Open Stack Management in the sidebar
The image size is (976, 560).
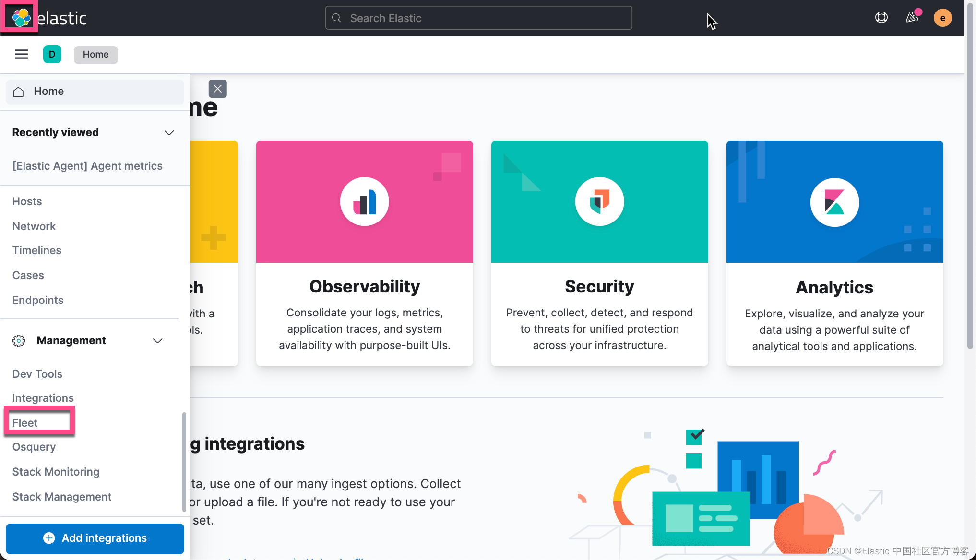(x=61, y=497)
